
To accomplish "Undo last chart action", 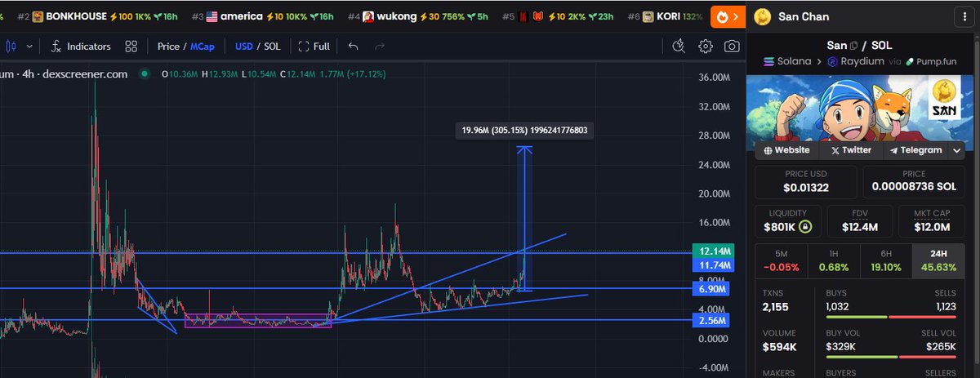I will click(353, 47).
